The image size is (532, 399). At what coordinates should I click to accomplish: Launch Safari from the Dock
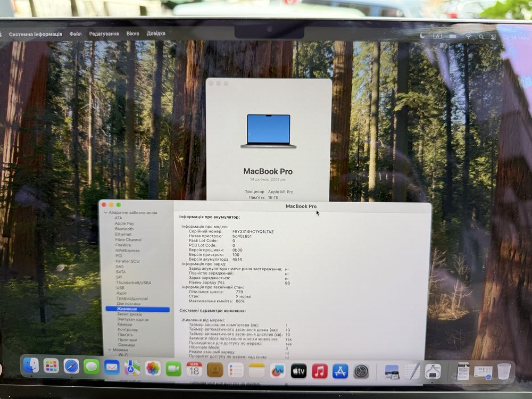coord(71,367)
